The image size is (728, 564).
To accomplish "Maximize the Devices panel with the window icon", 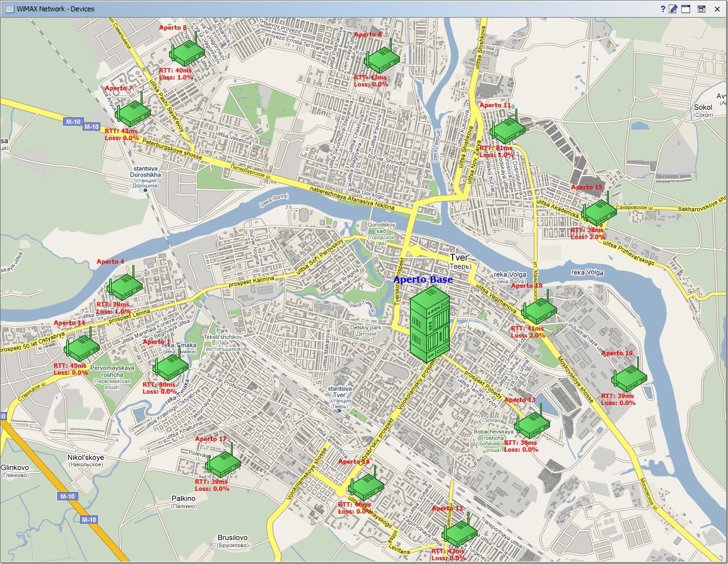I will pyautogui.click(x=686, y=9).
